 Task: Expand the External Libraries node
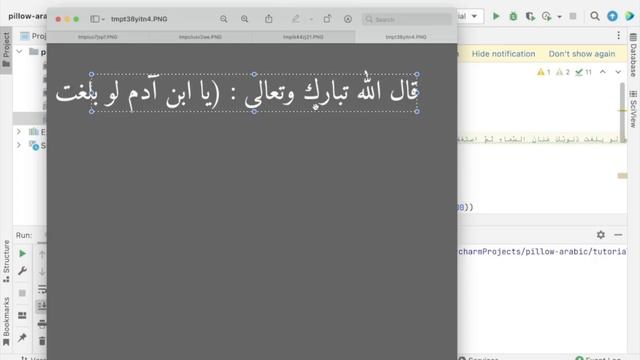pos(19,132)
